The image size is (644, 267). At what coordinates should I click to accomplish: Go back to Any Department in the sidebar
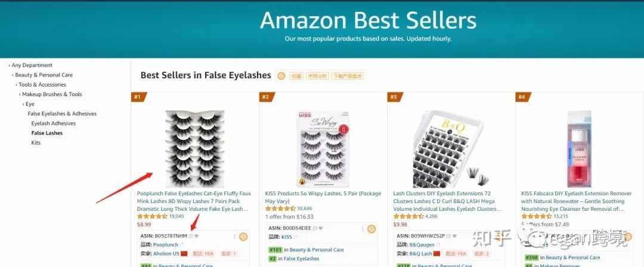(32, 65)
